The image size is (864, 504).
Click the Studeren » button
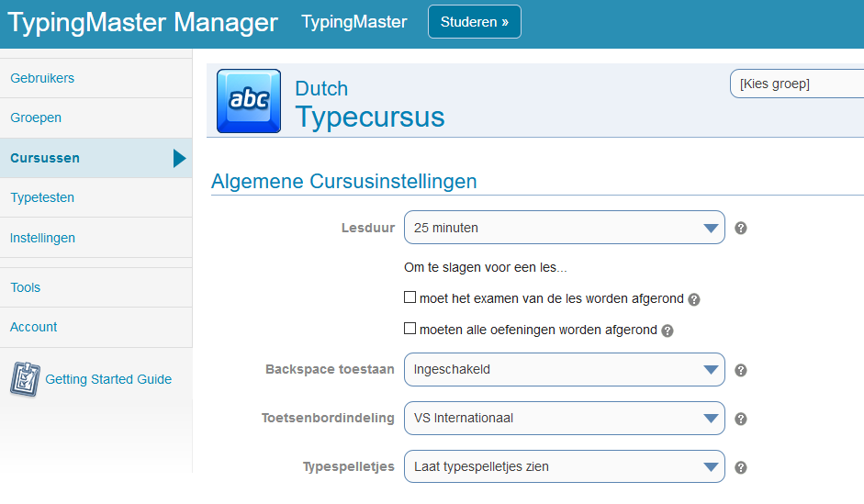point(475,22)
